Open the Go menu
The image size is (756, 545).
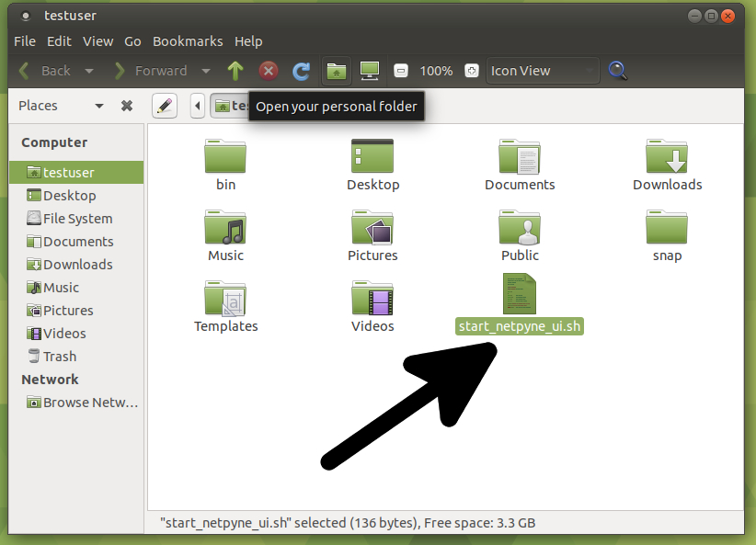pyautogui.click(x=132, y=41)
